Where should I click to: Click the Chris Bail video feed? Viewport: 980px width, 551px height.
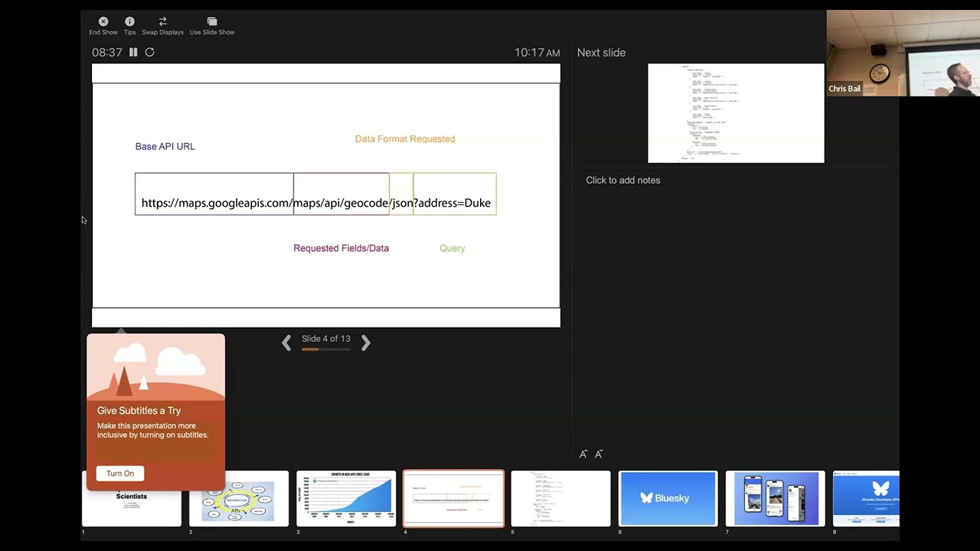tap(903, 53)
